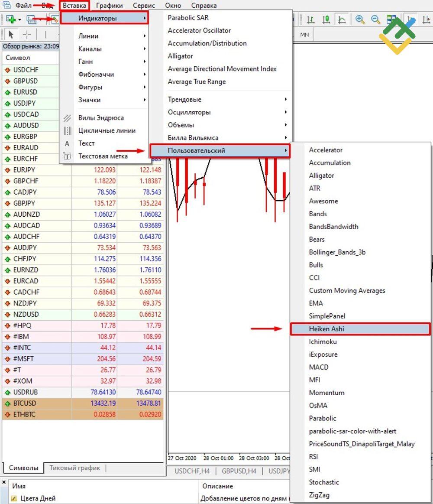The image size is (433, 504).
Task: Click the #MSFT row arrow icon
Action: pyautogui.click(x=7, y=359)
